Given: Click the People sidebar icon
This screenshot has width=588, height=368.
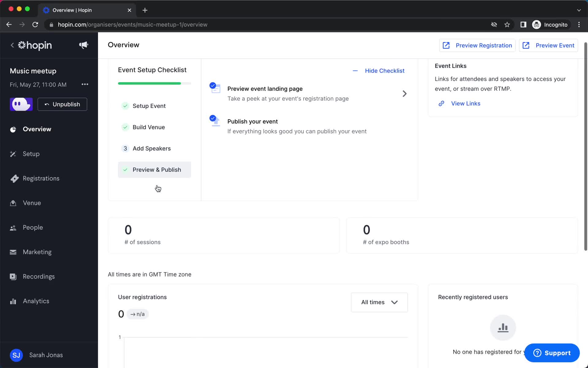Looking at the screenshot, I should point(13,227).
